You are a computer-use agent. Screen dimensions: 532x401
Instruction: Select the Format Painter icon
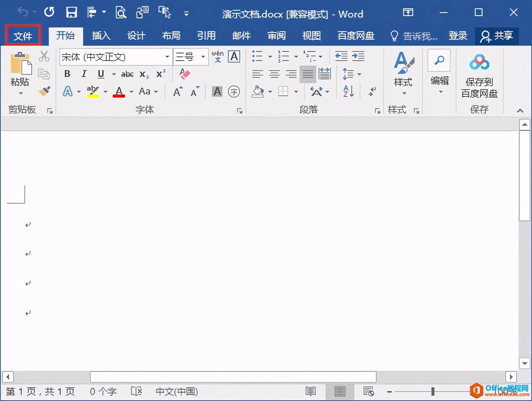coord(44,91)
